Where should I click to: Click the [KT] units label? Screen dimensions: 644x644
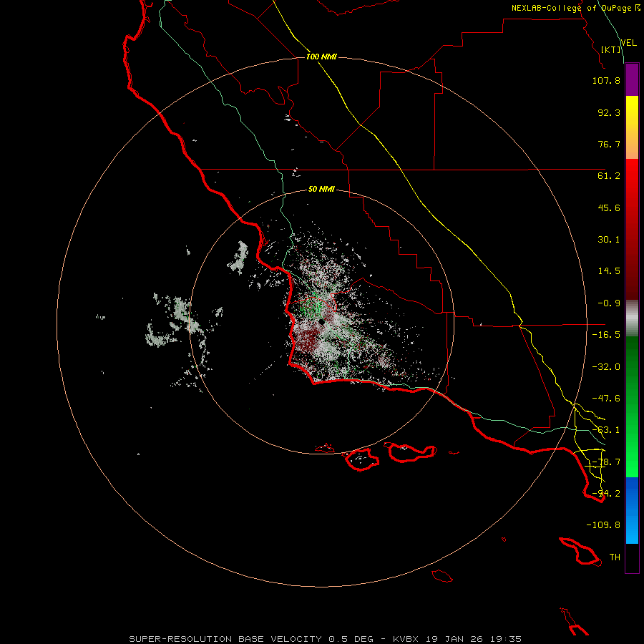click(x=611, y=49)
